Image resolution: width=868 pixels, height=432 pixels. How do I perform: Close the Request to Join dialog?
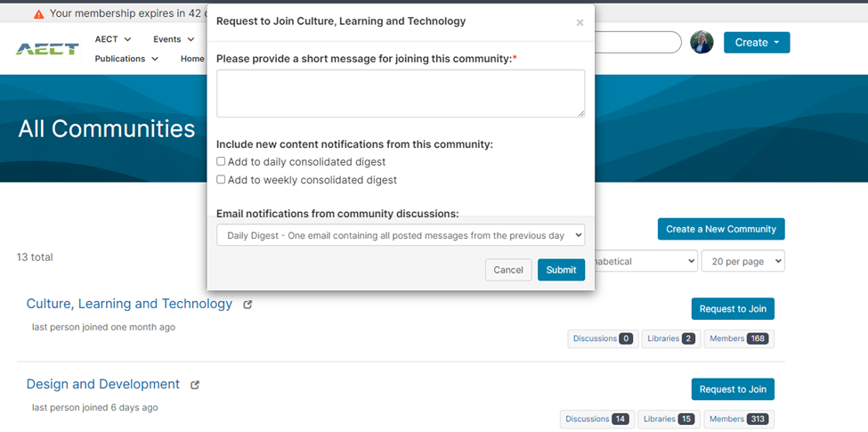580,23
